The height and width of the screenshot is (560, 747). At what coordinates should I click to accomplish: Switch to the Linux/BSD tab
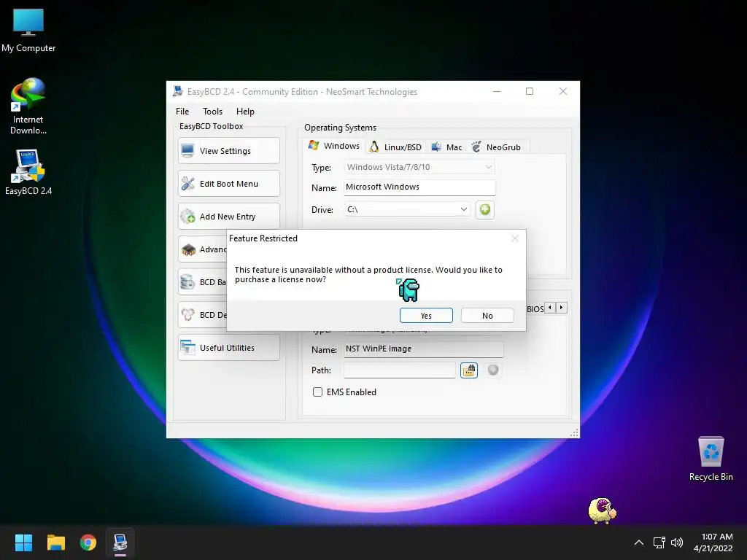(x=395, y=147)
